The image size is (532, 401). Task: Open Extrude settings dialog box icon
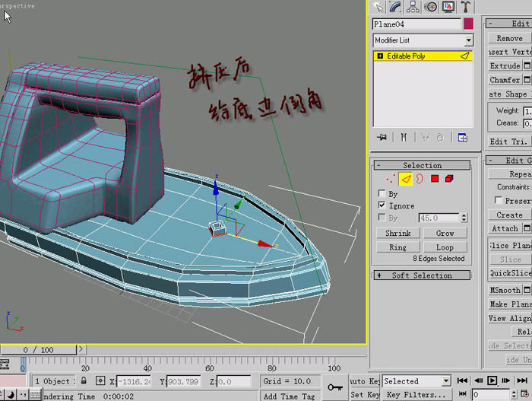[x=527, y=65]
